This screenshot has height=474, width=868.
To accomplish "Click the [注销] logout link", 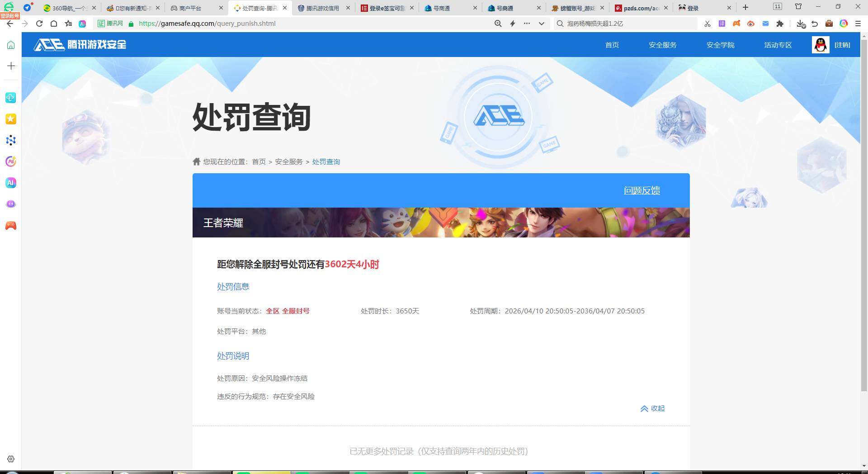I will [x=842, y=45].
